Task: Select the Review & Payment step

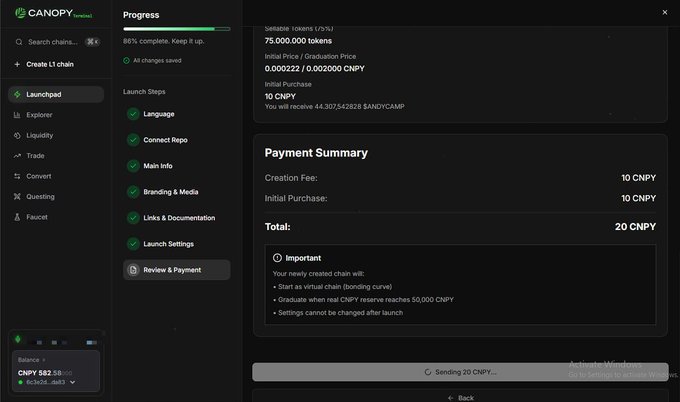Action: [x=177, y=270]
